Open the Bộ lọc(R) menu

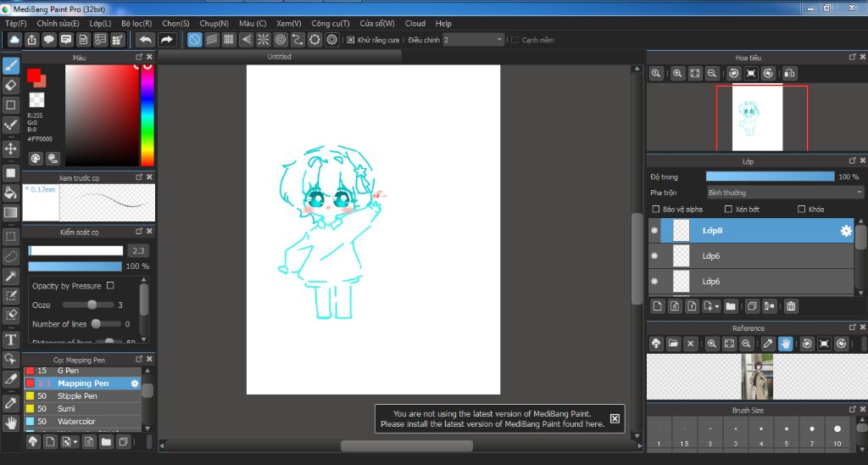(136, 23)
